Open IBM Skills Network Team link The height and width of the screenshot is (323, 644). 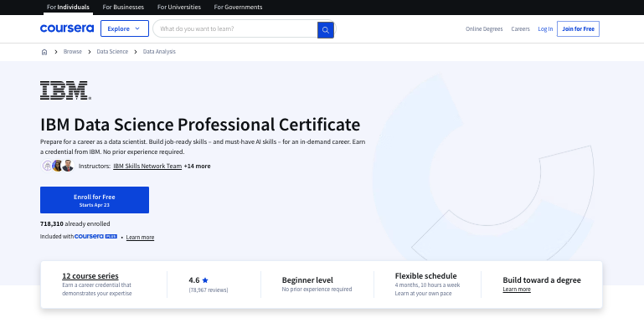[x=147, y=166]
